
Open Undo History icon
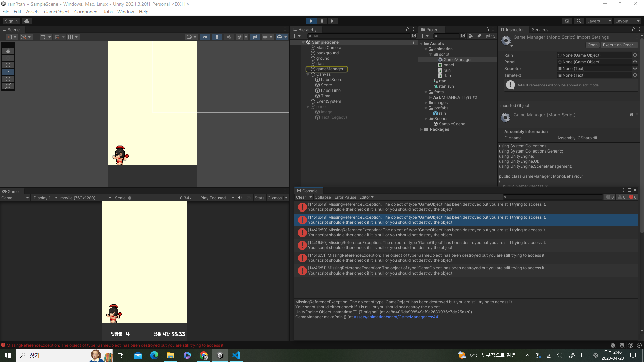567,21
